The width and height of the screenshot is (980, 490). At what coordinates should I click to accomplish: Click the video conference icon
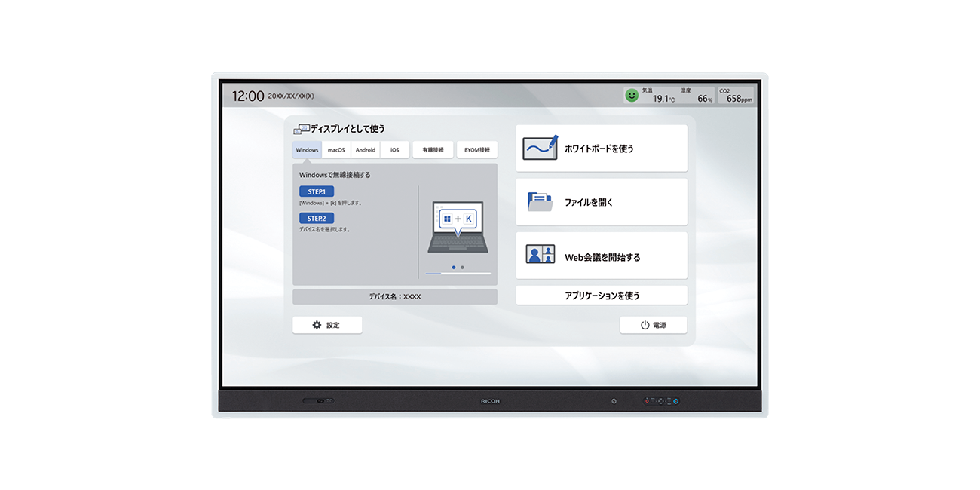[x=540, y=254]
